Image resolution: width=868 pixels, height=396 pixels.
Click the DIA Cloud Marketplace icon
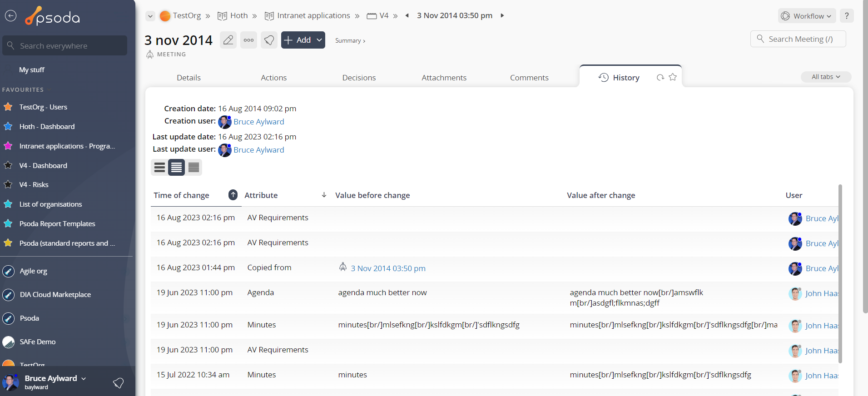pyautogui.click(x=8, y=295)
